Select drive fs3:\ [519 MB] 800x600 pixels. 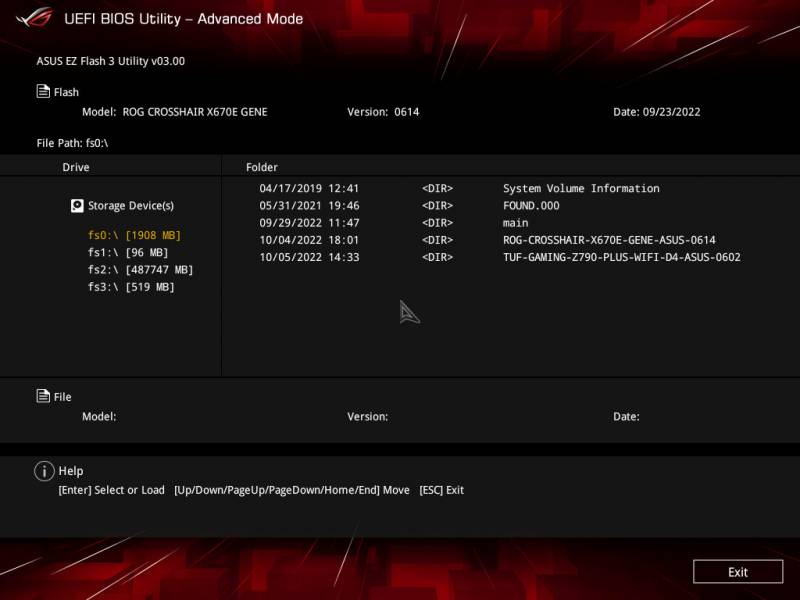(131, 287)
